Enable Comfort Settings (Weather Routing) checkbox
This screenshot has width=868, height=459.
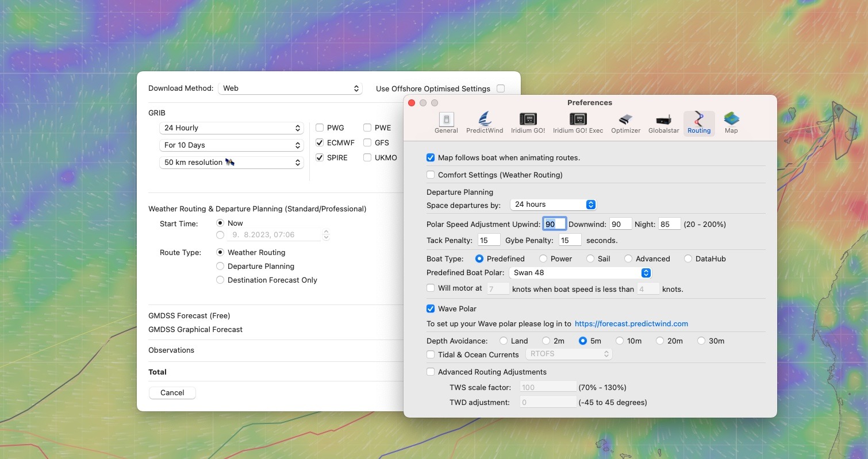431,175
